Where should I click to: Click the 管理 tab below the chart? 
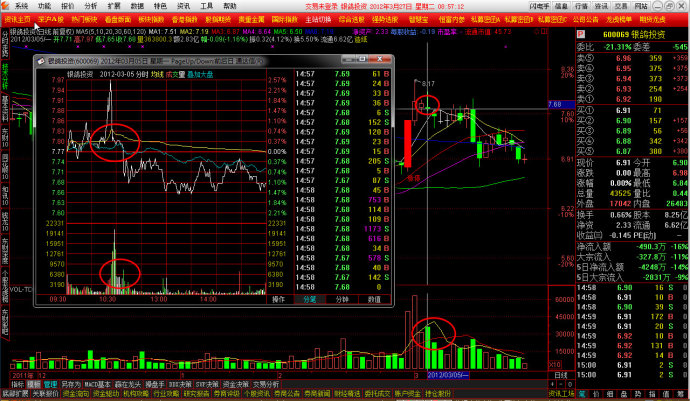pos(51,384)
